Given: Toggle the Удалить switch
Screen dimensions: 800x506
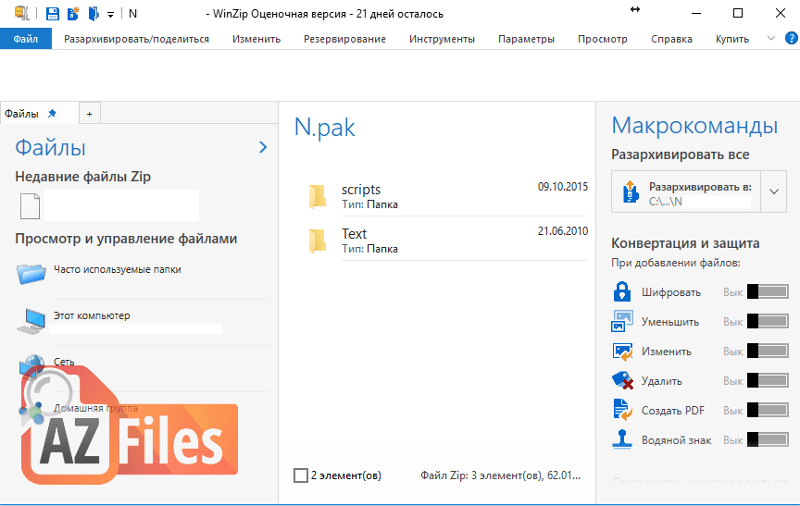Looking at the screenshot, I should tap(768, 381).
